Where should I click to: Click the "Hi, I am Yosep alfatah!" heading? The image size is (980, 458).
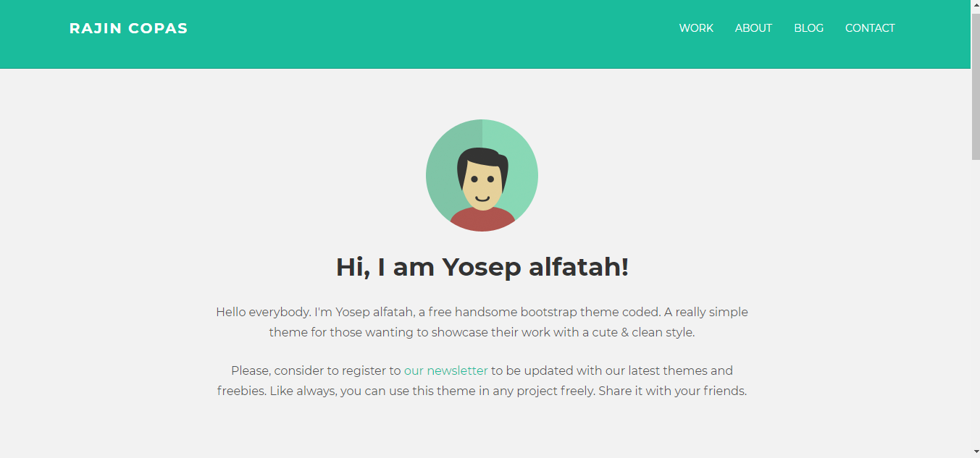coord(482,267)
